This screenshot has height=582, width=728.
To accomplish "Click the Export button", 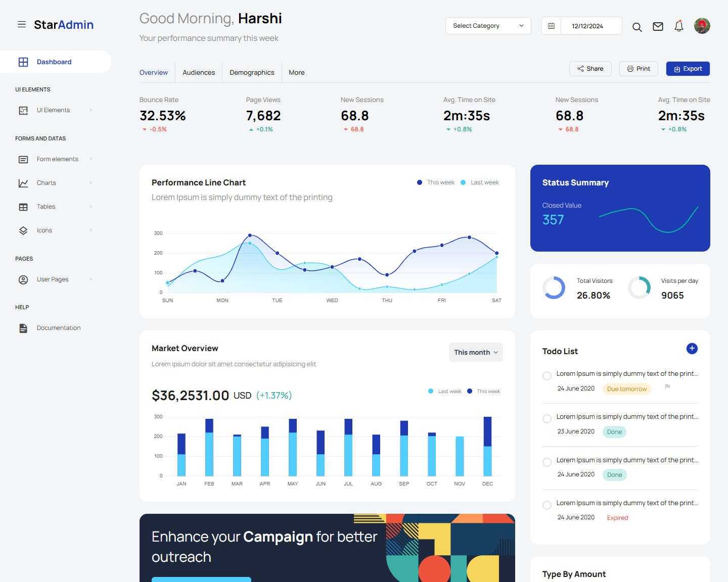I will click(688, 69).
